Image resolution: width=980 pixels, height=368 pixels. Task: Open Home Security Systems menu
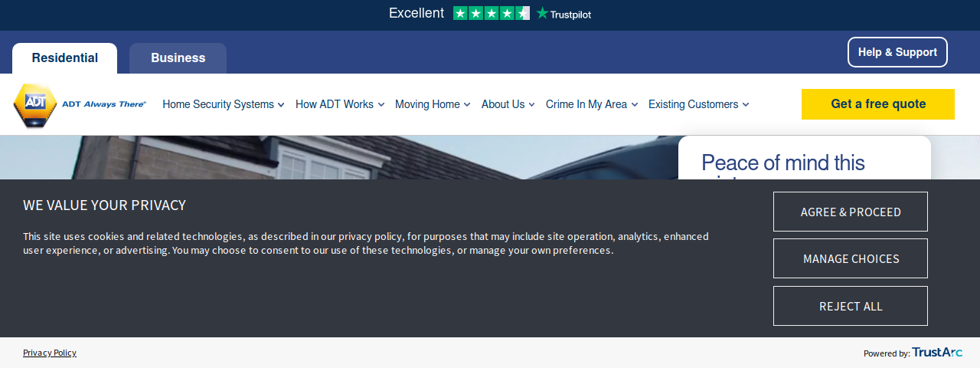point(218,104)
